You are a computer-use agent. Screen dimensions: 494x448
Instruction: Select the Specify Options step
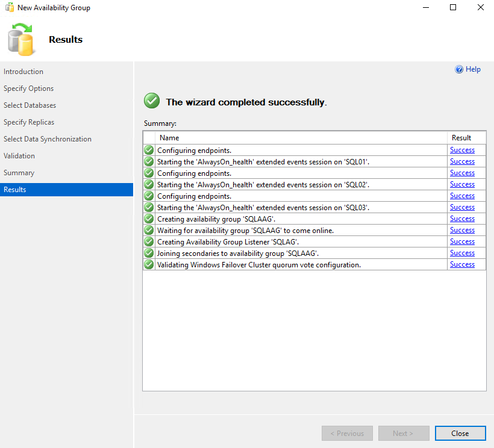point(29,89)
